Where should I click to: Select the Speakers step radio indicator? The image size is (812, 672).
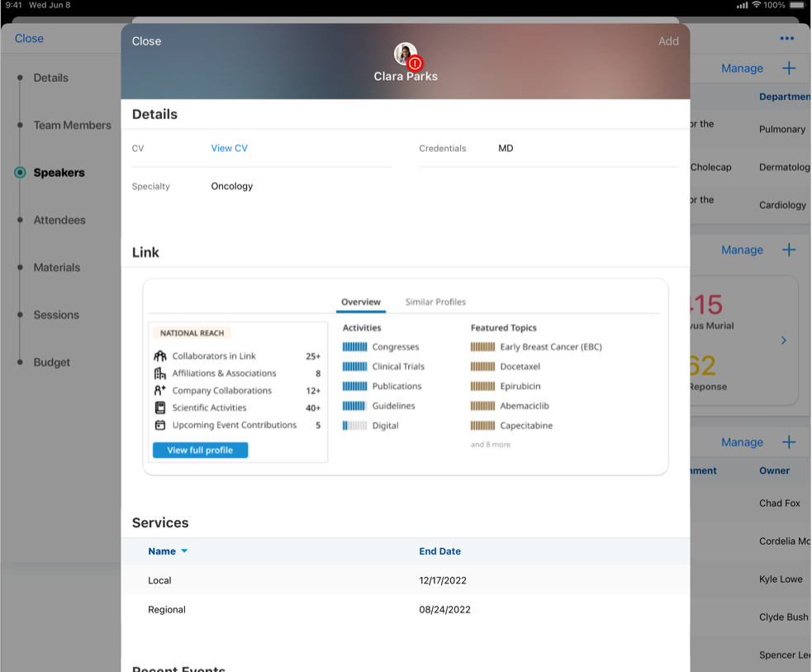(20, 173)
